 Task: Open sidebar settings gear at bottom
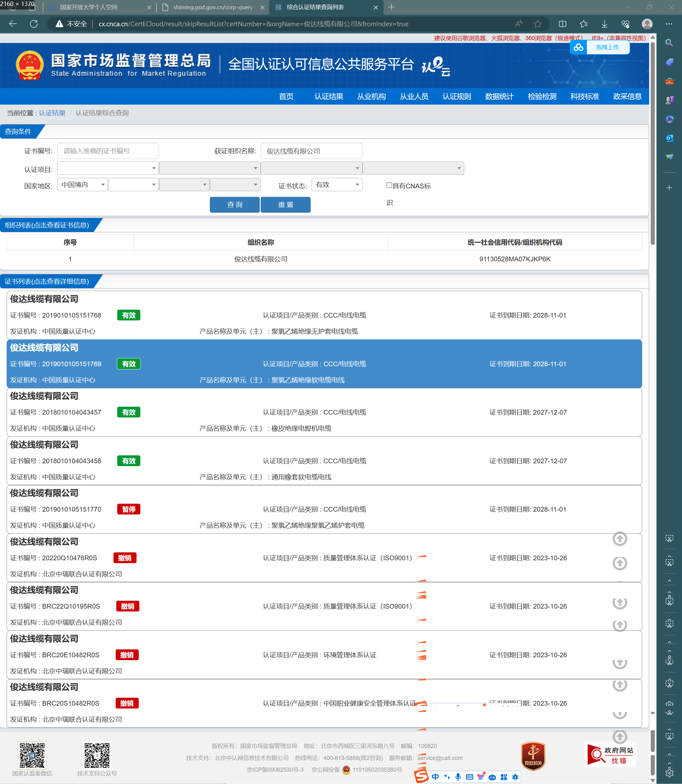pos(669,773)
